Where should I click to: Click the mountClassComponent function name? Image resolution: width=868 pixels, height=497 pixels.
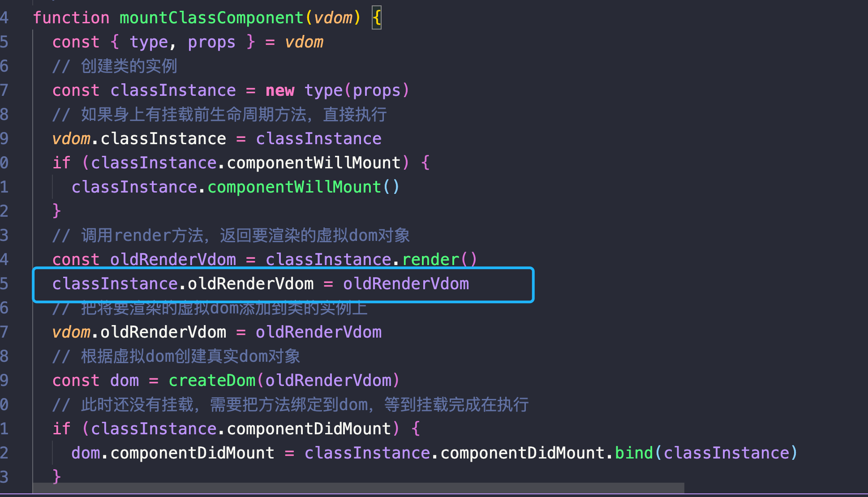211,18
